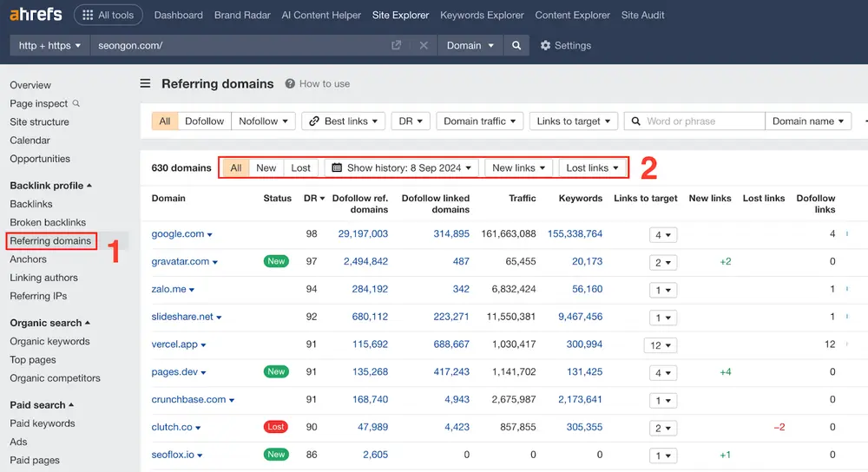Clear the seongon.com URL field
Screen dimensions: 868x472
[x=424, y=45]
